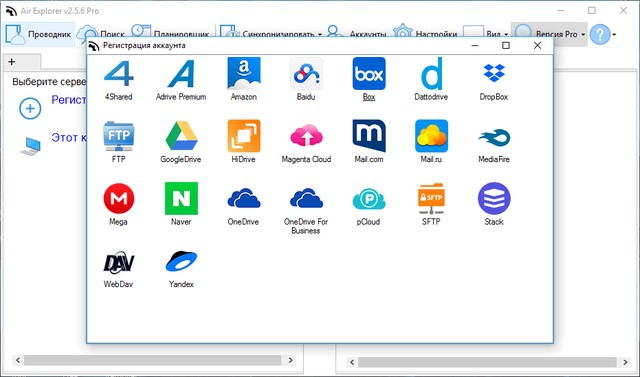This screenshot has width=640, height=377.
Task: Pick the Amazon cloud drive icon
Action: pyautogui.click(x=244, y=74)
